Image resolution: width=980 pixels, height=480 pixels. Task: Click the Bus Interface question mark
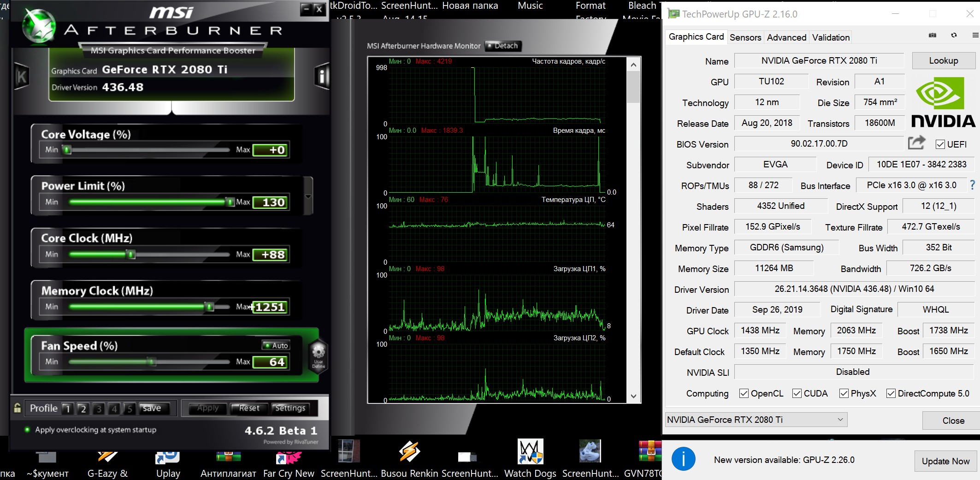pos(972,185)
